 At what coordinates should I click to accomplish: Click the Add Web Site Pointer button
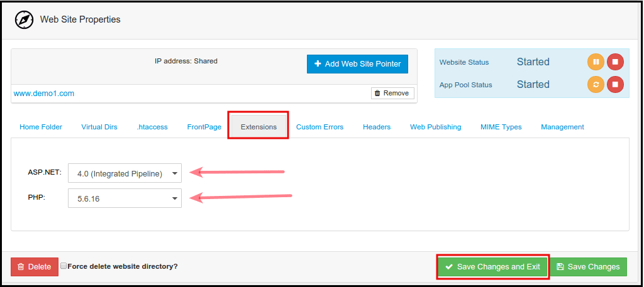tap(358, 64)
